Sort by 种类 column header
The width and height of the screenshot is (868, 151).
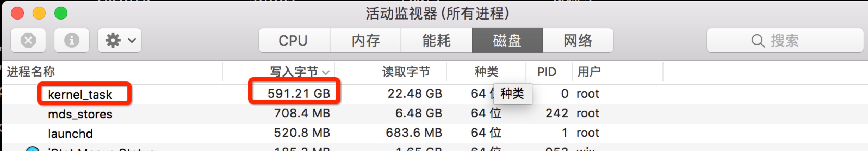pos(486,72)
